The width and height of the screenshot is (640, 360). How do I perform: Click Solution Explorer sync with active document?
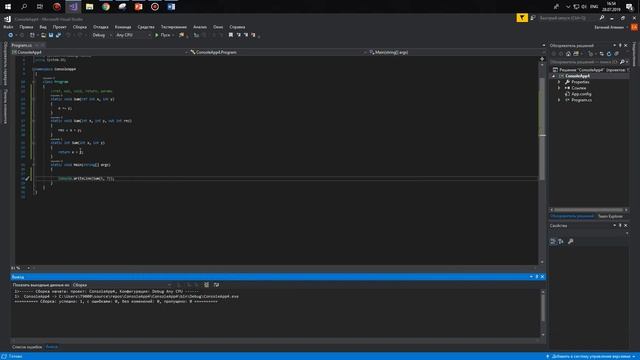click(x=602, y=54)
